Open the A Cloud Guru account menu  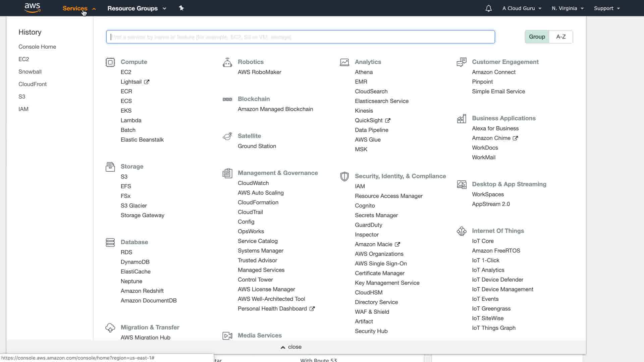coord(522,8)
